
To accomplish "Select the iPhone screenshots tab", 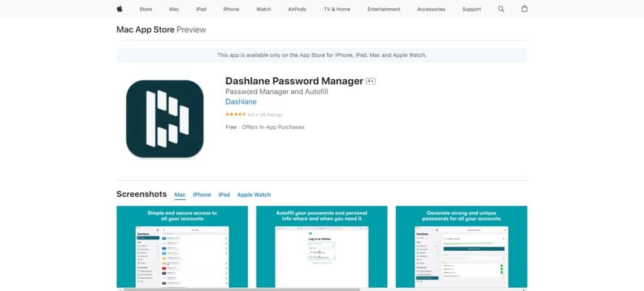I will (x=202, y=195).
